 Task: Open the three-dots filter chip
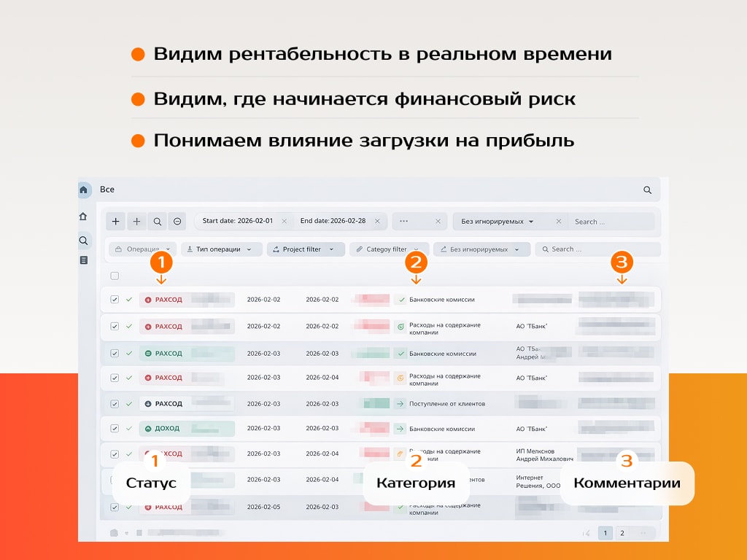point(404,222)
